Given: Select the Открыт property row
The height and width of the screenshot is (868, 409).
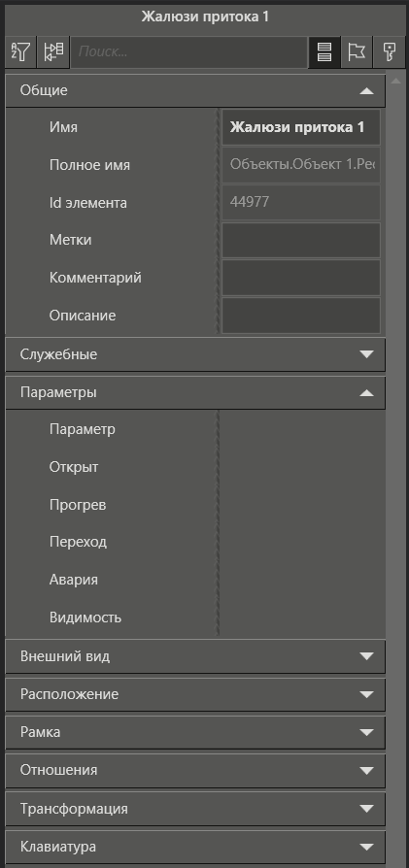Looking at the screenshot, I should point(195,467).
